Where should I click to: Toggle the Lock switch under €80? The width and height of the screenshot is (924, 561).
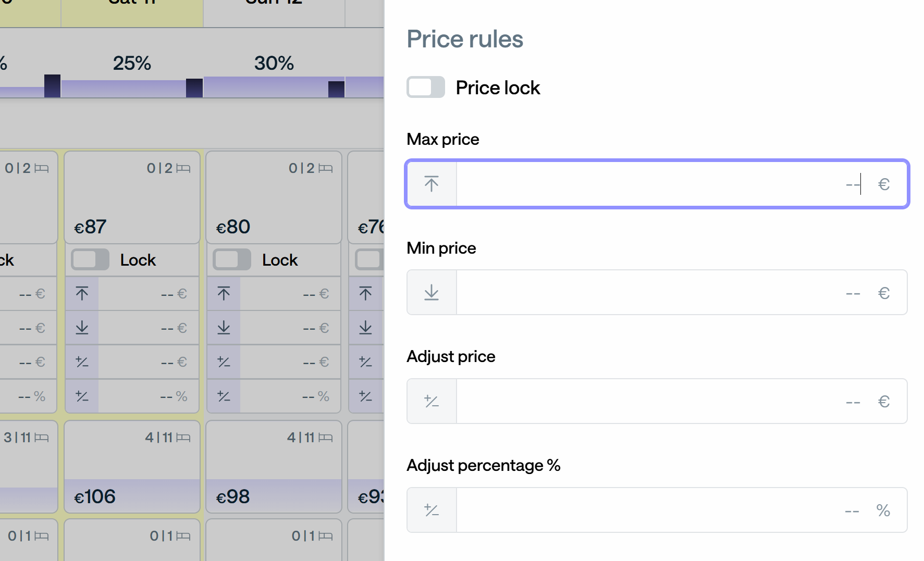232,259
